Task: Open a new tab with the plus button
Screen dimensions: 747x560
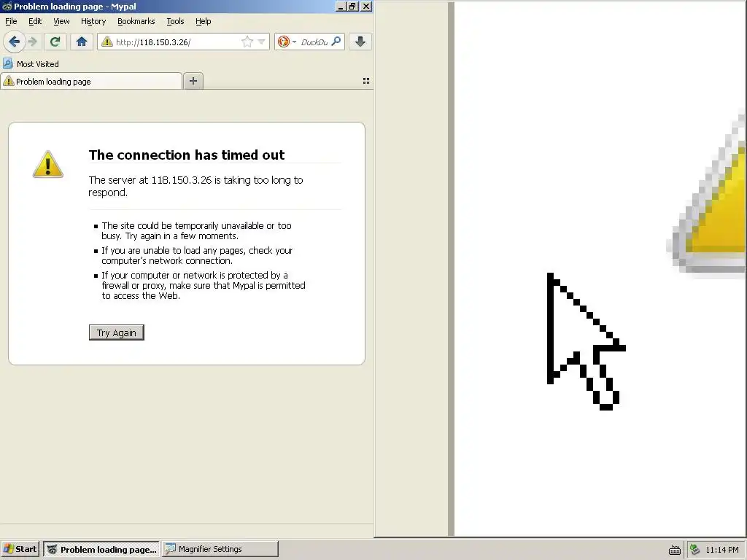Action: 193,81
